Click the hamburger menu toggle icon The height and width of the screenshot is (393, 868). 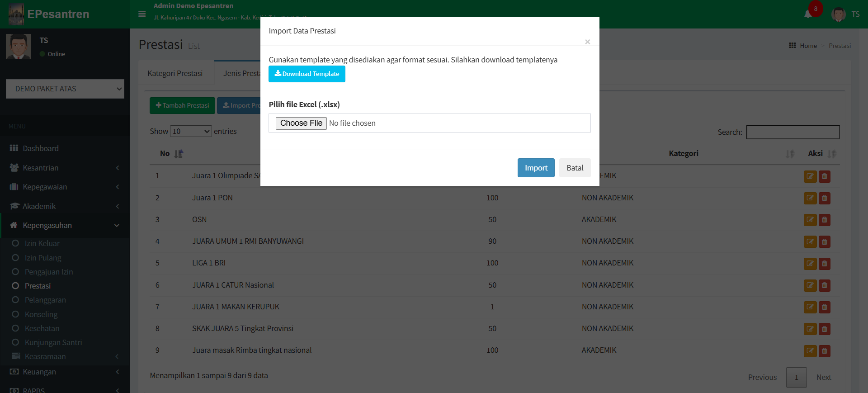click(x=142, y=14)
